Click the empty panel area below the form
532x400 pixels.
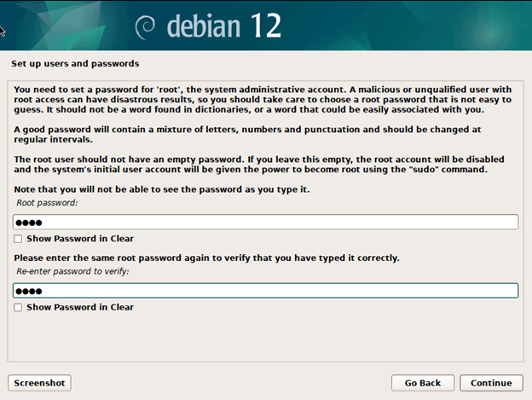(x=265, y=341)
